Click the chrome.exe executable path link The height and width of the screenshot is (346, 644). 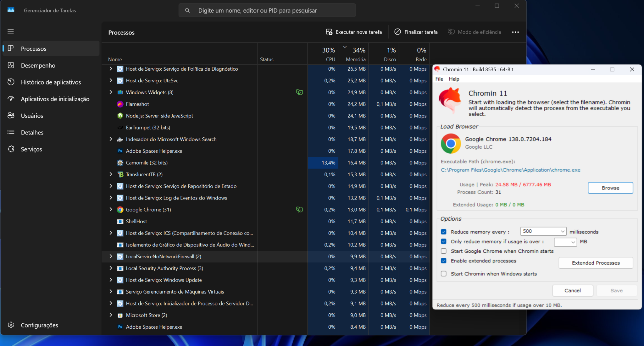point(510,170)
